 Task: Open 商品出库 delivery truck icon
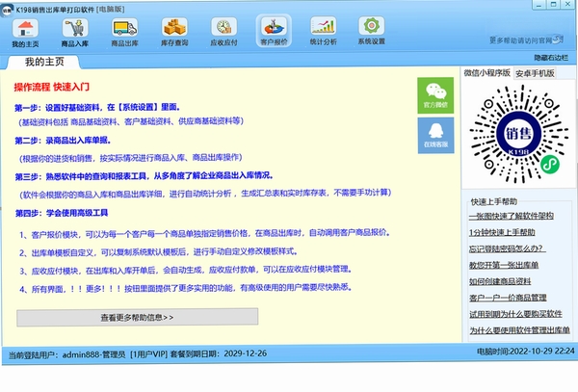pos(124,33)
